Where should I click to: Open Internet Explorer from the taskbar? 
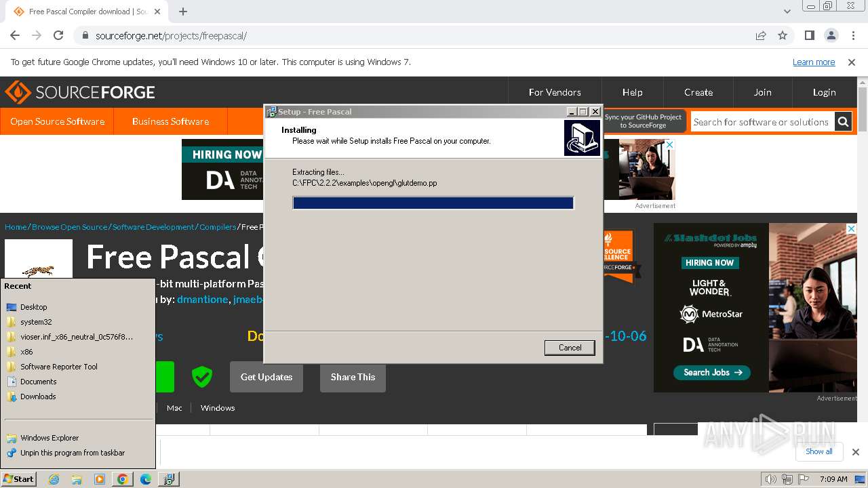click(x=54, y=479)
